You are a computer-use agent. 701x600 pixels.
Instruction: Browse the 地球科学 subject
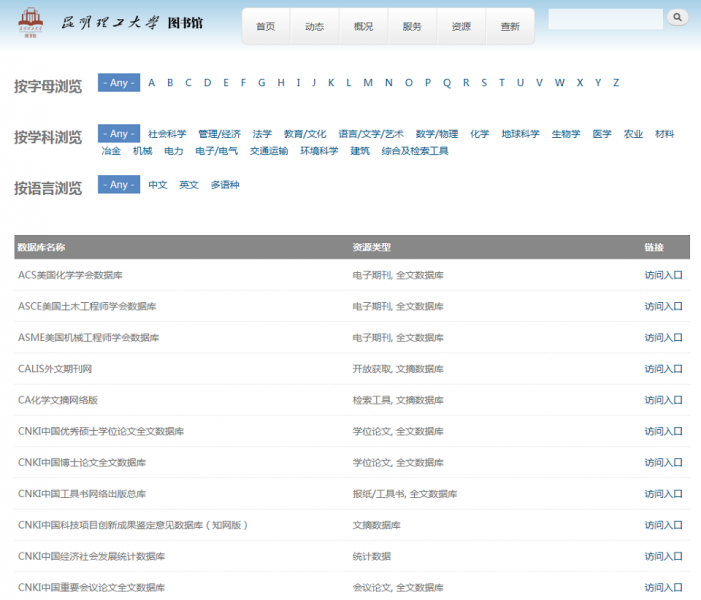(x=520, y=134)
